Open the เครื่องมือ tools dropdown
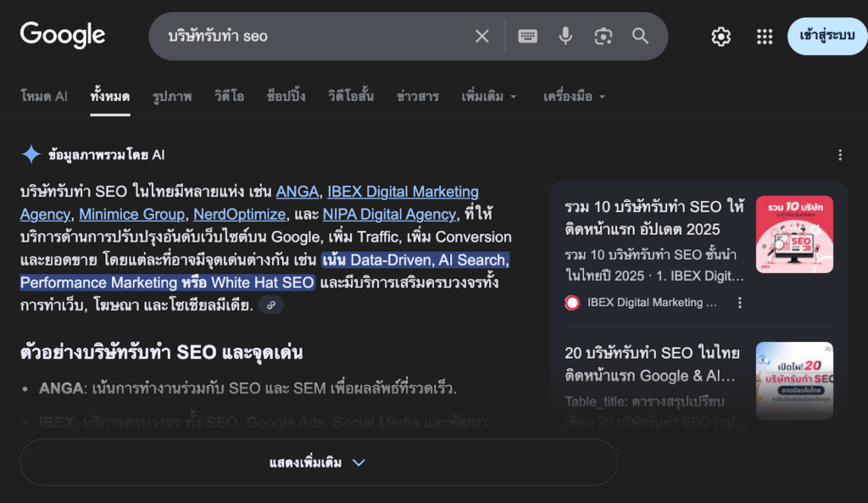The image size is (868, 503). click(x=574, y=97)
